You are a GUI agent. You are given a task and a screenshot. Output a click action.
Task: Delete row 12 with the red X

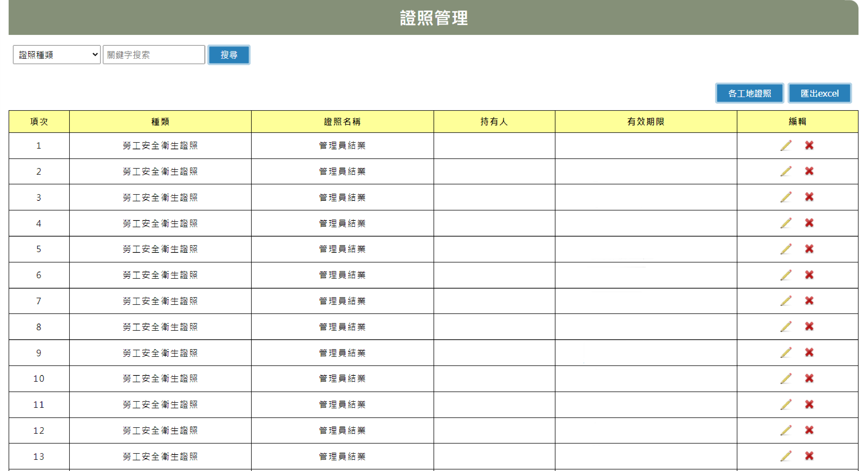[x=809, y=430]
